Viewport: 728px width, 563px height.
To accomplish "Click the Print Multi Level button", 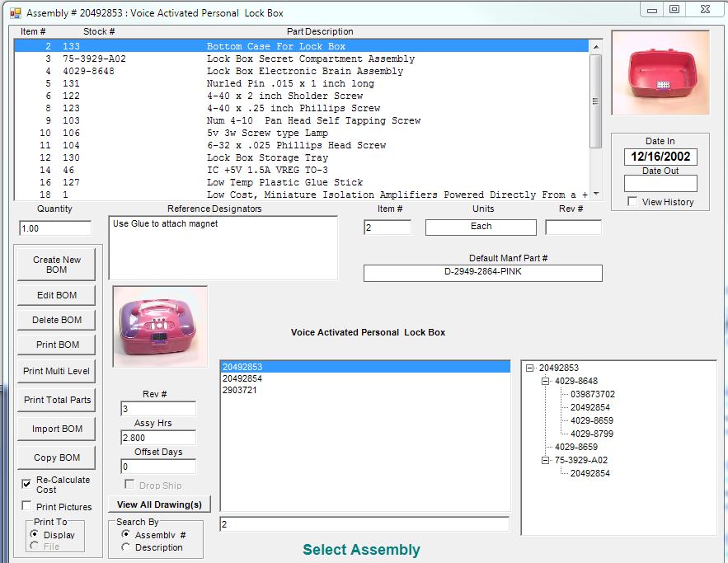I will pos(57,371).
